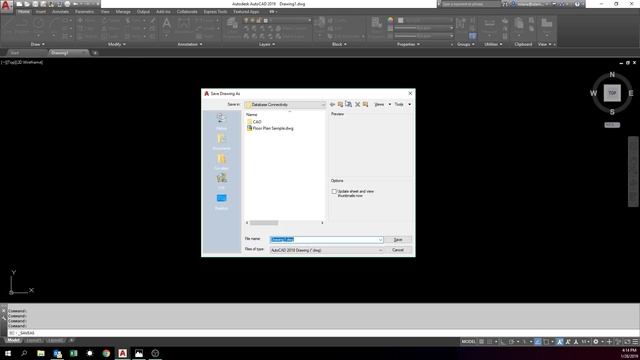Screen dimensions: 640x360
Task: Open workspace switching gear in status bar
Action: pos(596,342)
